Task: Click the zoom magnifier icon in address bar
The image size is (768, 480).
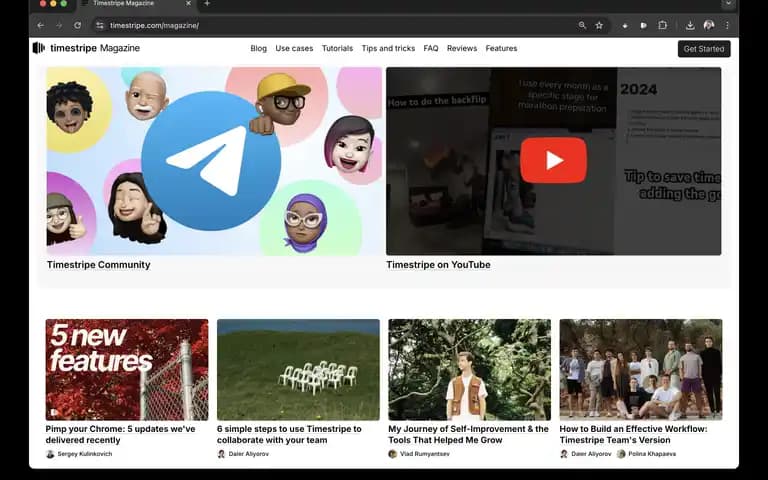Action: pos(582,25)
